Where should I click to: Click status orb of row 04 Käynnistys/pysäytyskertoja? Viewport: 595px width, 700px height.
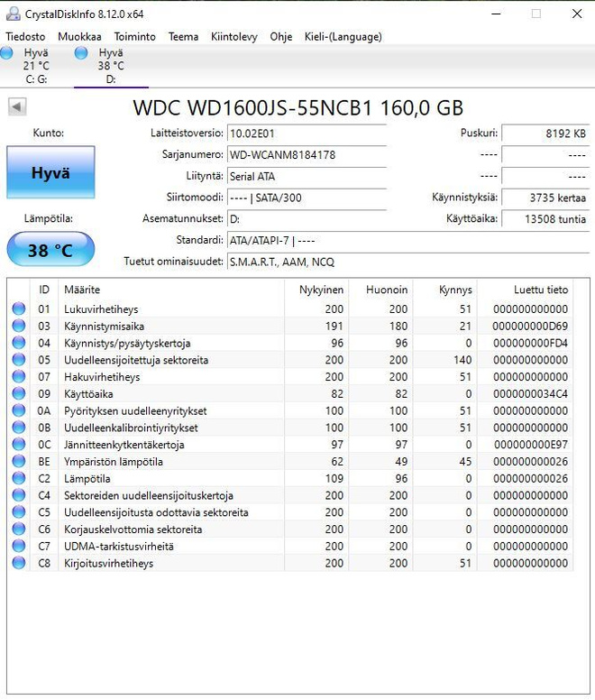19,343
